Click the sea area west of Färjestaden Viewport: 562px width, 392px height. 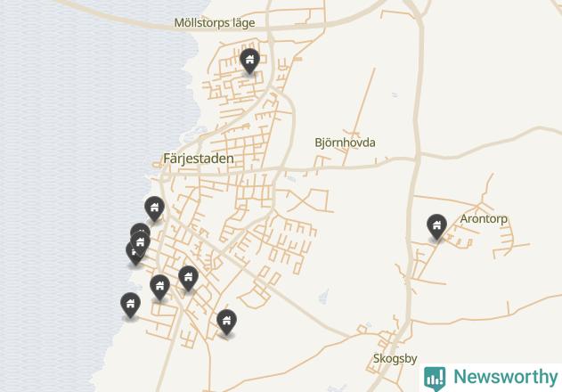[x=71, y=161]
